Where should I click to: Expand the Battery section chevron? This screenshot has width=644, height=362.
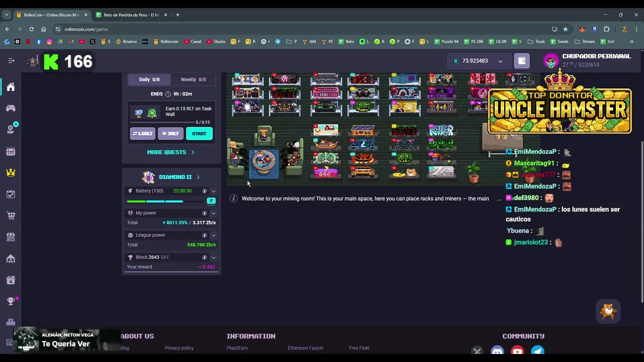coord(213,191)
